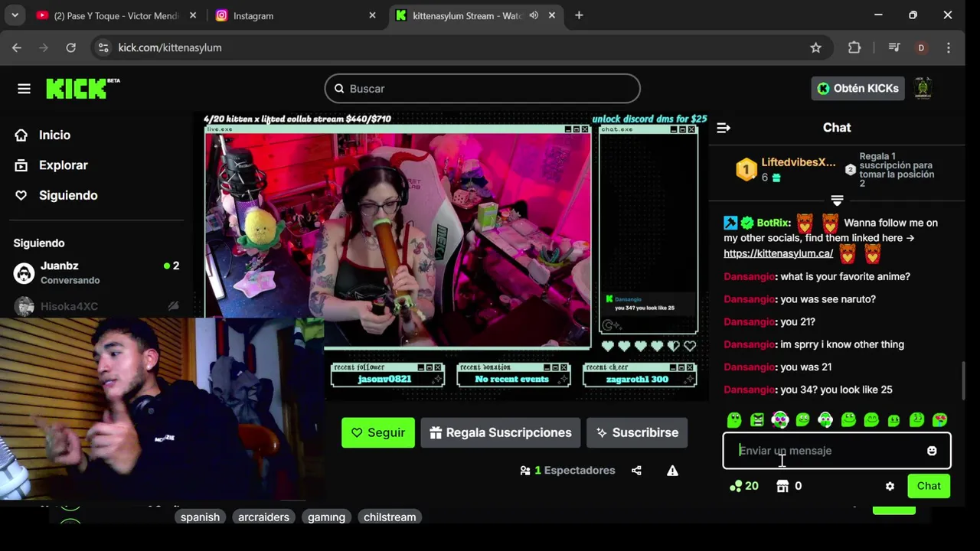This screenshot has width=980, height=551.
Task: Open media controls icon in toolbar
Action: pos(893,47)
